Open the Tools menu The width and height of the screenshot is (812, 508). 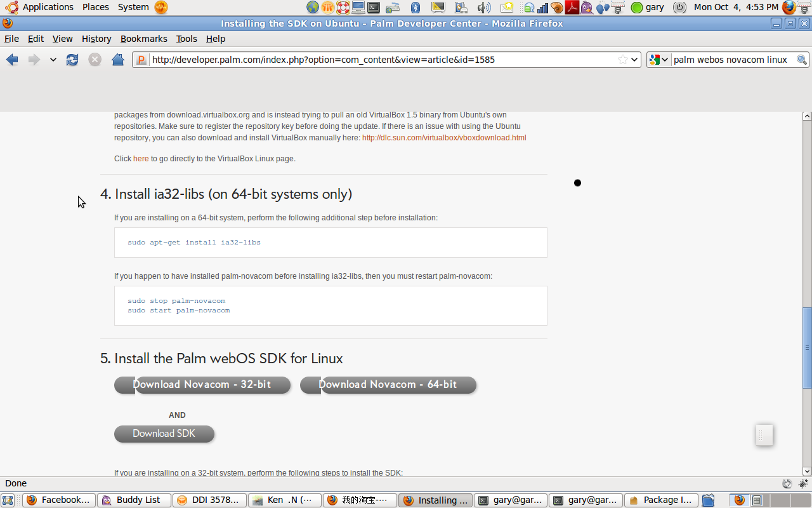click(x=187, y=39)
